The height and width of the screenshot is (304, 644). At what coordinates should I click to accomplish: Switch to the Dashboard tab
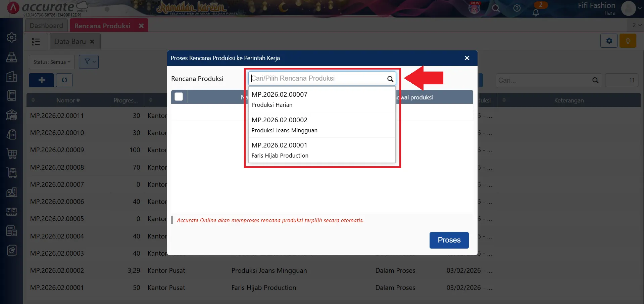pos(46,26)
